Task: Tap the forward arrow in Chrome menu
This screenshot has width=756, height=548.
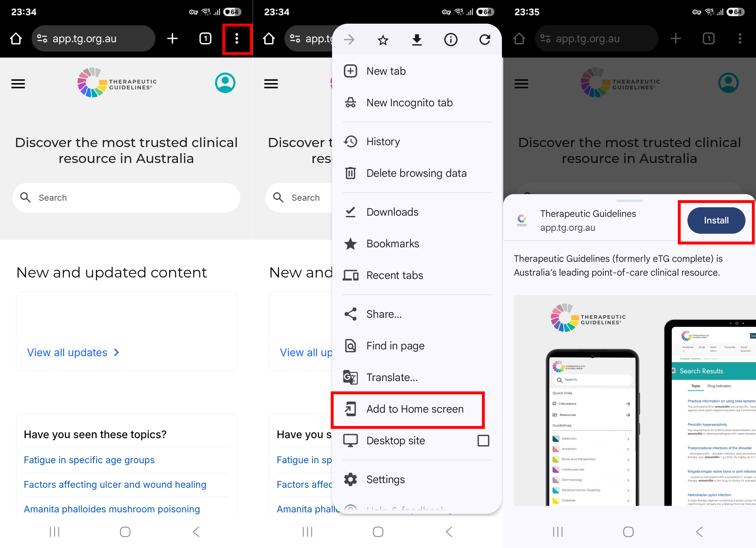Action: click(349, 40)
